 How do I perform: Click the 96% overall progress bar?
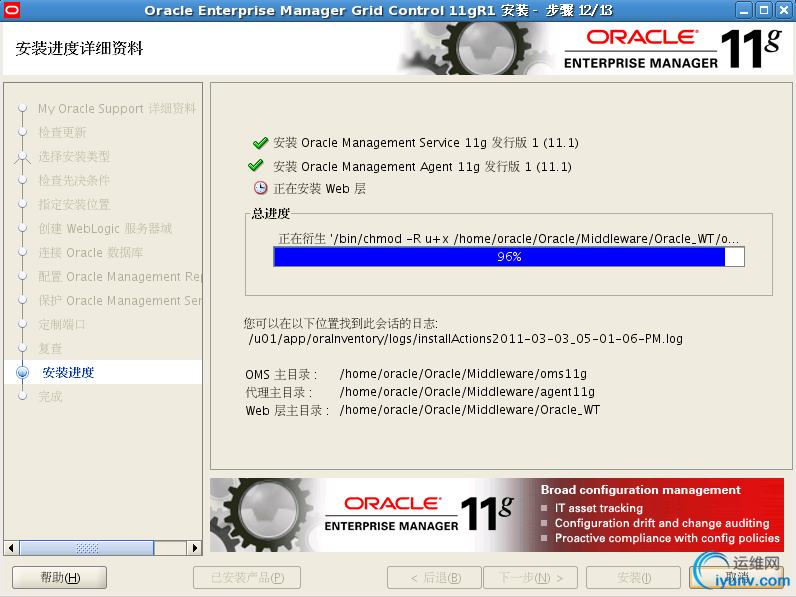click(x=509, y=256)
